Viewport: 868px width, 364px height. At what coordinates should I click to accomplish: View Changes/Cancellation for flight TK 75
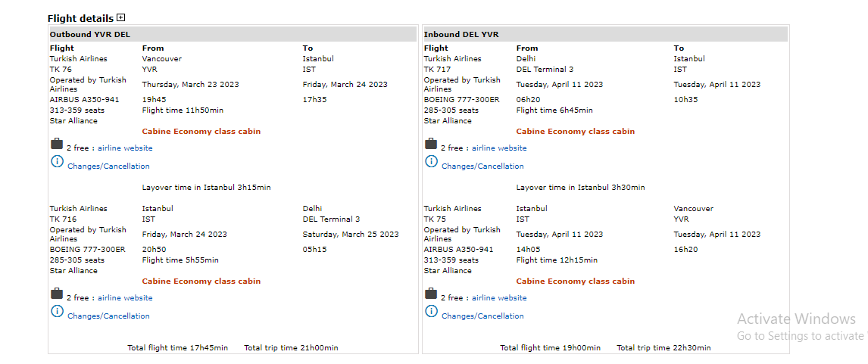tap(482, 316)
